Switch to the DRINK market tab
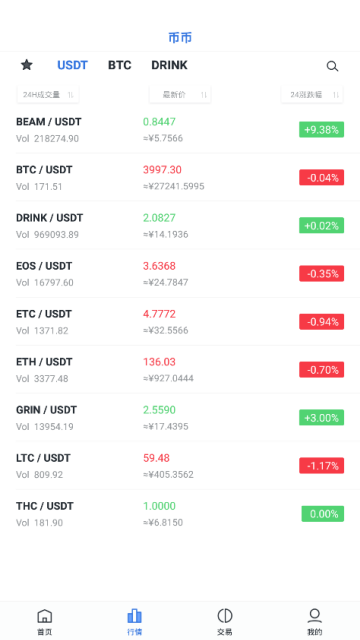This screenshot has width=360, height=640. (x=169, y=65)
